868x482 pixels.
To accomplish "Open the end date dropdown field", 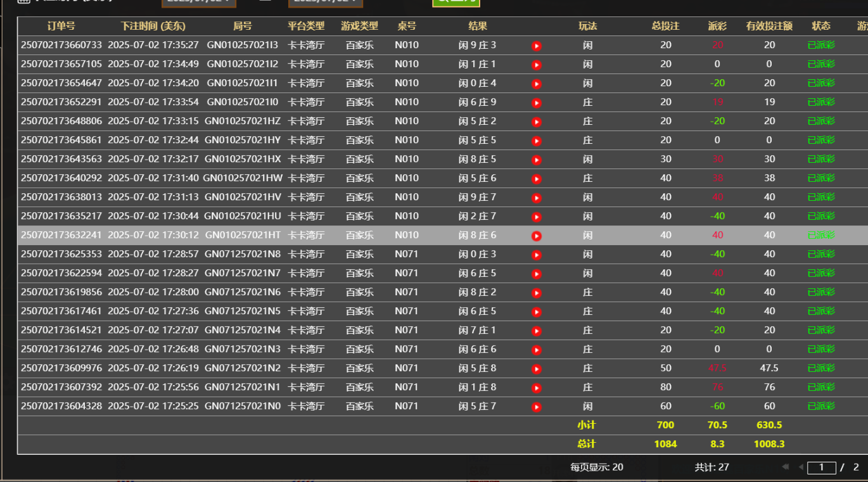I will pyautogui.click(x=326, y=3).
